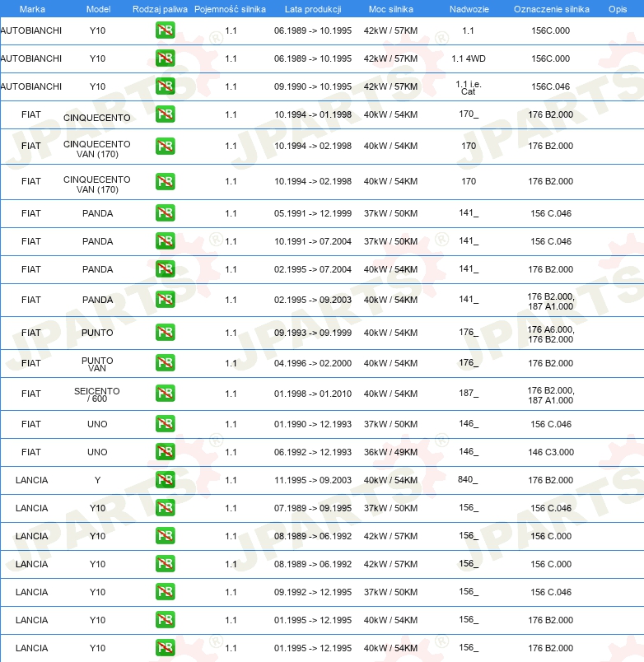The image size is (644, 662).
Task: Click the Lata produkcji column header
Action: tap(313, 9)
